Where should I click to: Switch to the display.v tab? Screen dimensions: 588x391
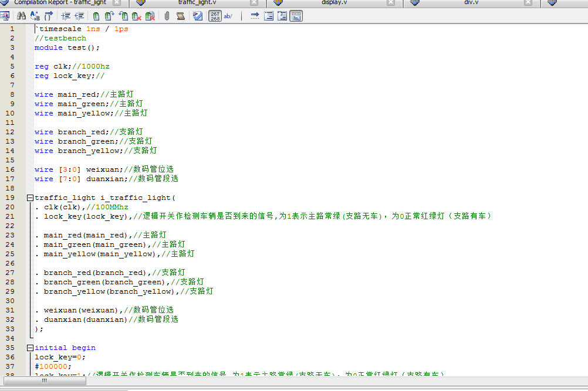(334, 2)
